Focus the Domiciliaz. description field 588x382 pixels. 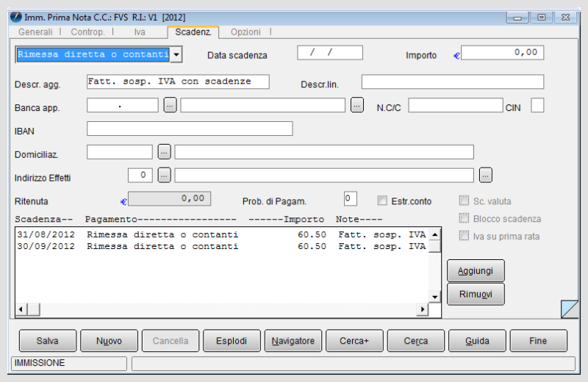point(324,152)
